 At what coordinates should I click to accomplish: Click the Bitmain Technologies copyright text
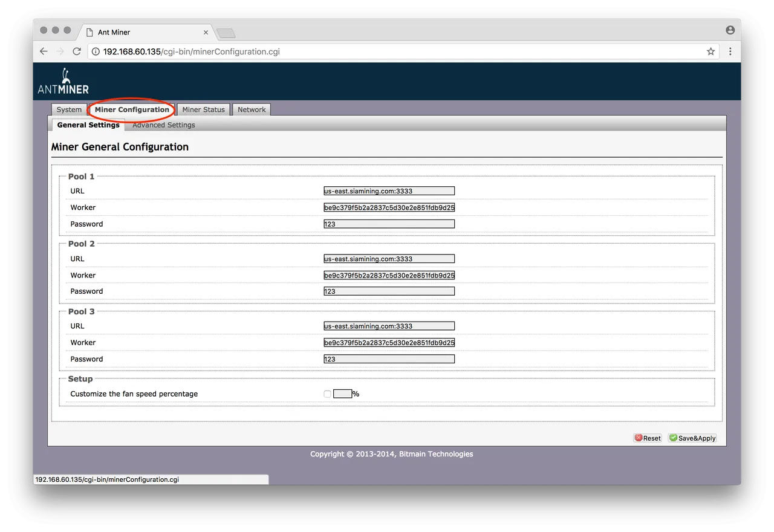[392, 454]
